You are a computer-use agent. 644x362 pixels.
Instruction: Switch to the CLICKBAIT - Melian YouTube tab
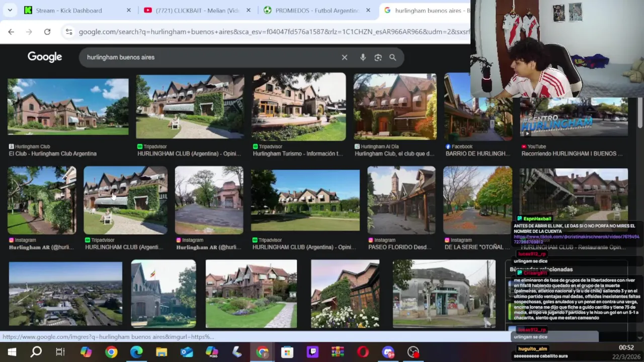click(197, 10)
